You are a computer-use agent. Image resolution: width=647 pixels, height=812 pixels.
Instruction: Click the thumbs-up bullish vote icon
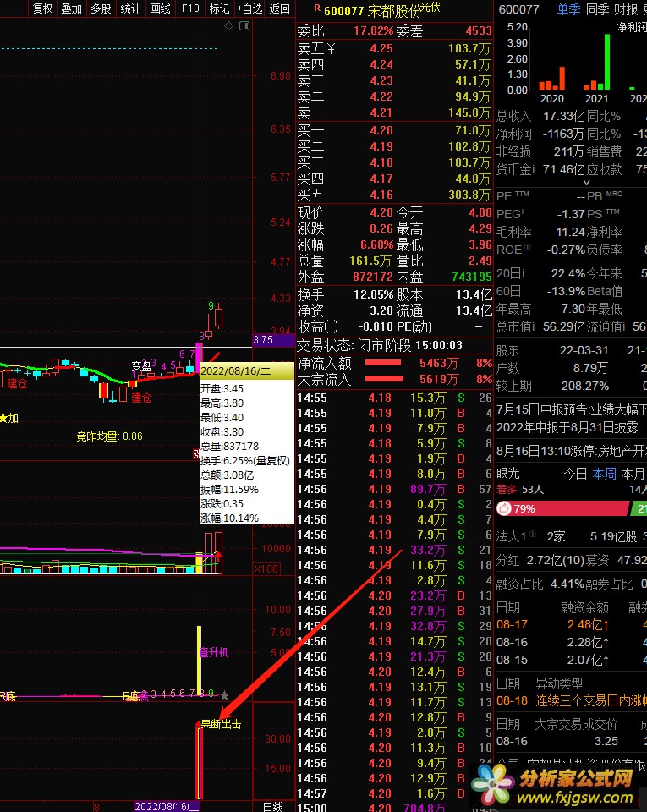tap(503, 508)
